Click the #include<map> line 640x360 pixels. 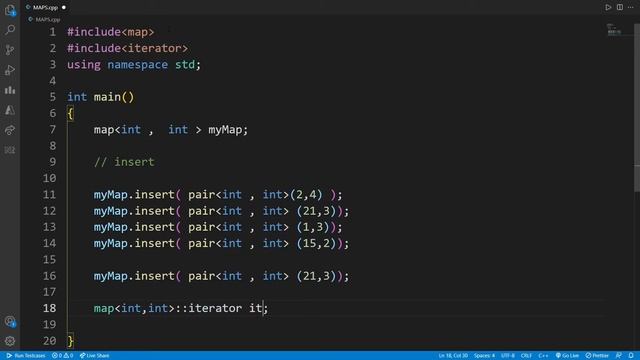click(111, 32)
